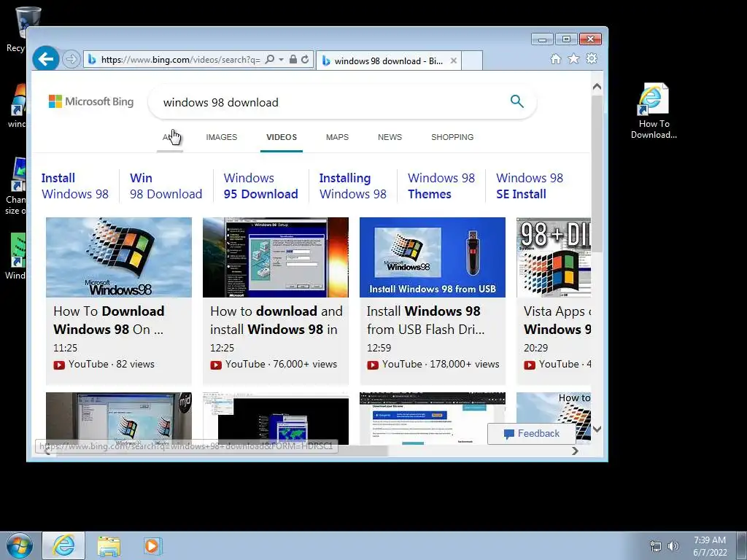Click the Microsoft Bing logo
The image size is (747, 560).
[91, 101]
